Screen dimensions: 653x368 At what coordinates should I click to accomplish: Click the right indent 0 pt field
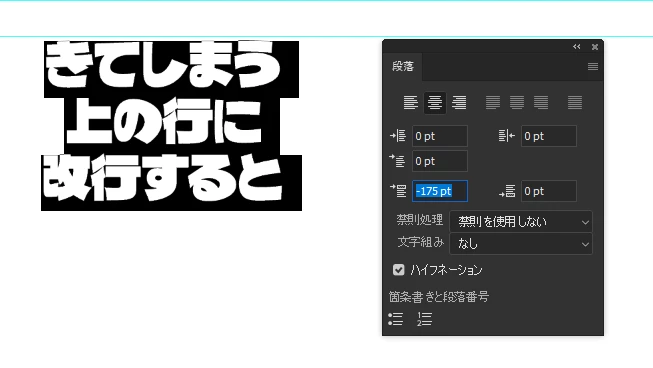[x=549, y=136]
